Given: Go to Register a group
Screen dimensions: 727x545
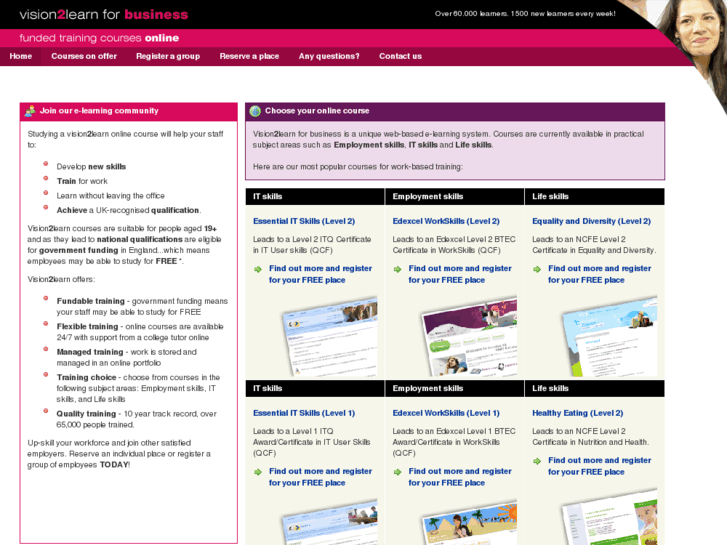Looking at the screenshot, I should coord(168,56).
